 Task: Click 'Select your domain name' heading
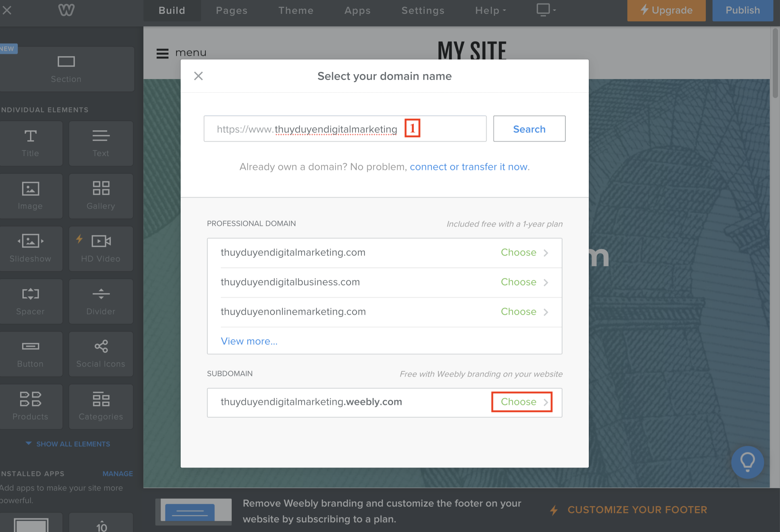[384, 76]
